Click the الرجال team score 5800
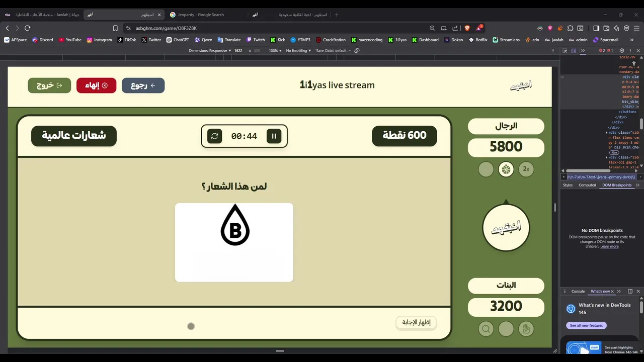This screenshot has height=362, width=644. (506, 147)
